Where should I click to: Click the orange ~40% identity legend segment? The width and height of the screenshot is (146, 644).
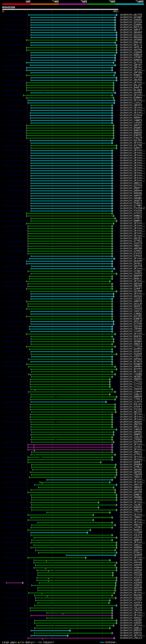45,4
